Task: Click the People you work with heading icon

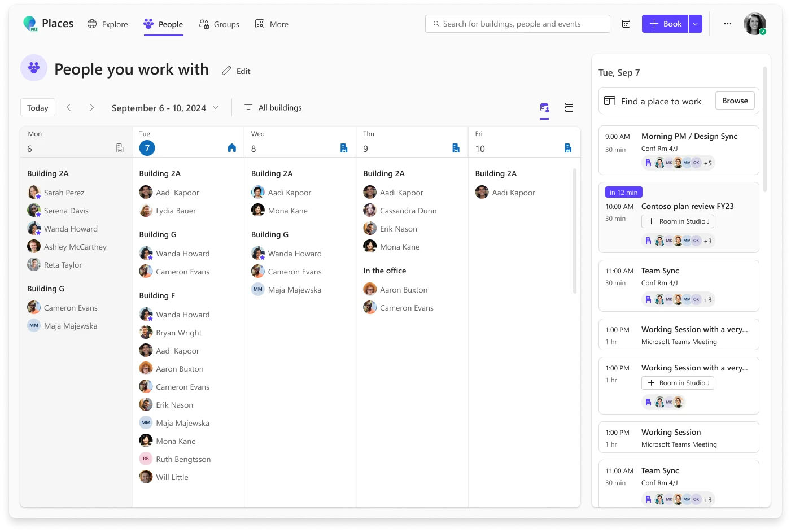Action: click(34, 68)
